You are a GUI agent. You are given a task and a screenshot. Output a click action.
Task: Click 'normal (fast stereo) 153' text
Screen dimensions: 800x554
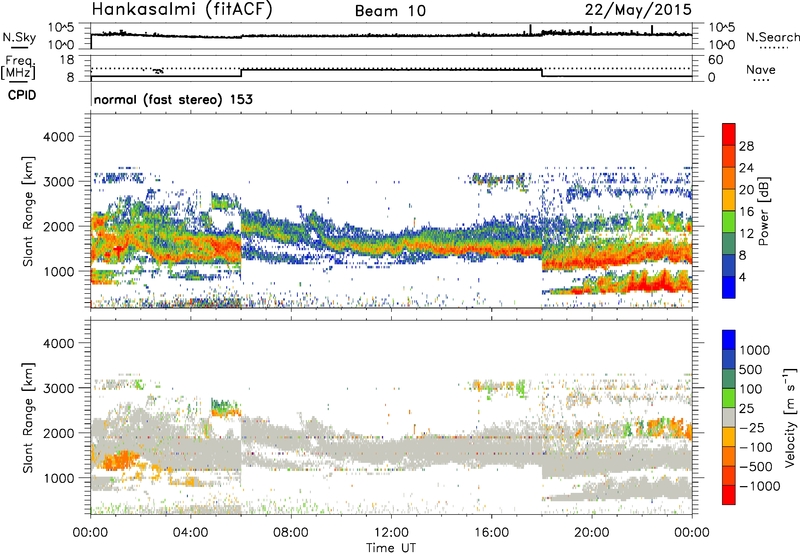tap(173, 99)
